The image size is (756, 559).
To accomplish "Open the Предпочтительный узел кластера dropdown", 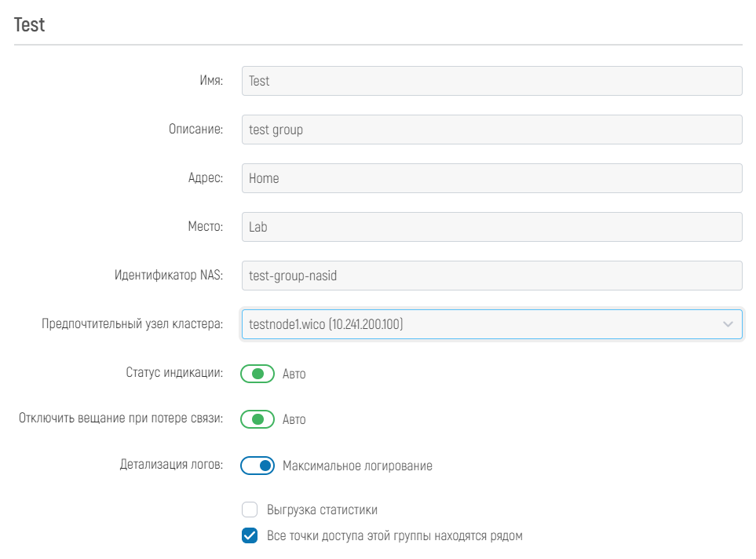I will click(x=491, y=324).
